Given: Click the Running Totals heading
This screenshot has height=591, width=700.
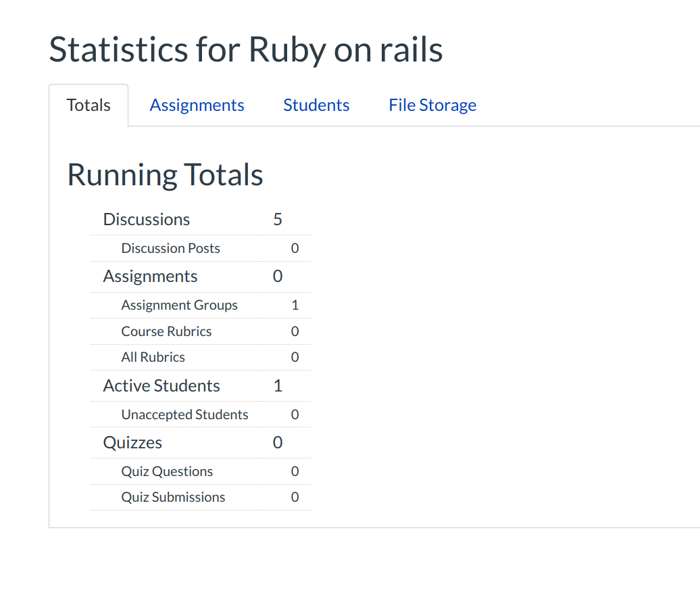Looking at the screenshot, I should pyautogui.click(x=165, y=174).
